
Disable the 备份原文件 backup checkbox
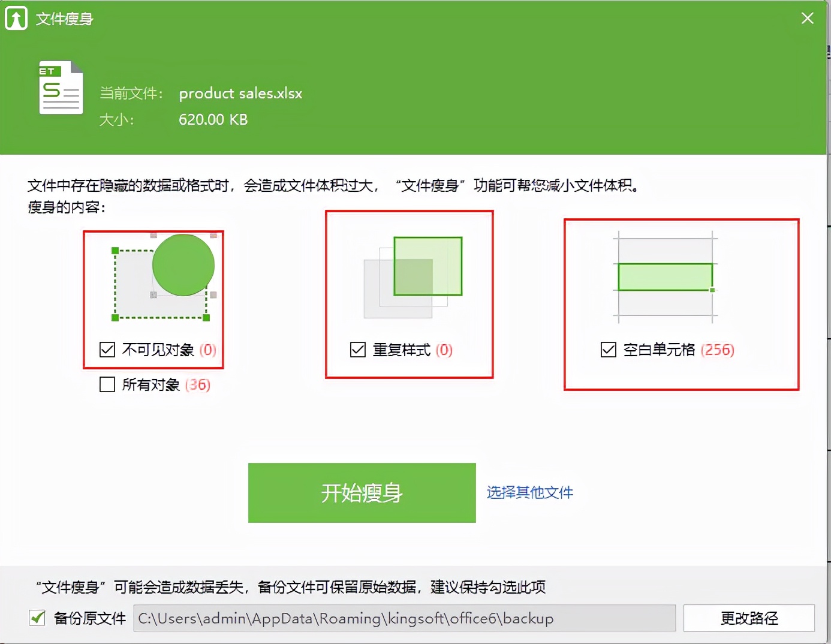click(37, 618)
